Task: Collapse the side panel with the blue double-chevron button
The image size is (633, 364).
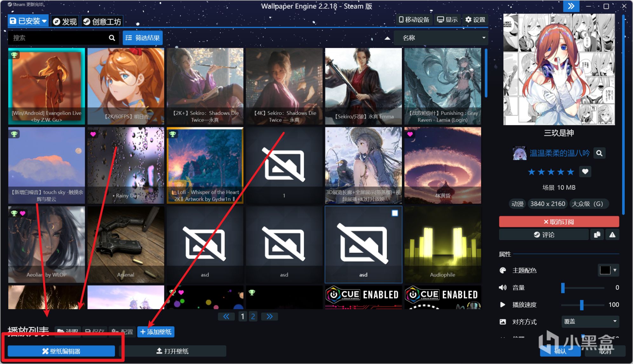Action: pyautogui.click(x=571, y=6)
